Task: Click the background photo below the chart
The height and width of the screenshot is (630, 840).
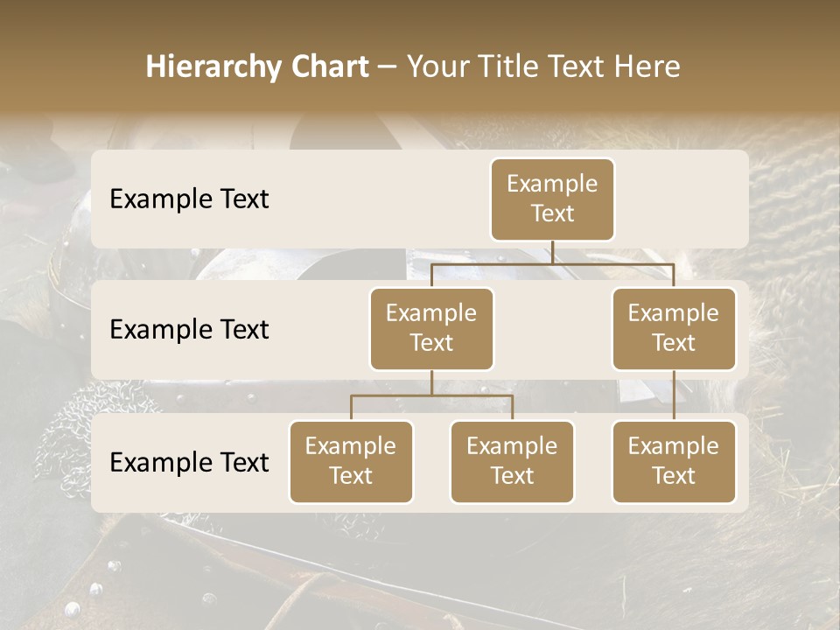Action: (x=420, y=569)
